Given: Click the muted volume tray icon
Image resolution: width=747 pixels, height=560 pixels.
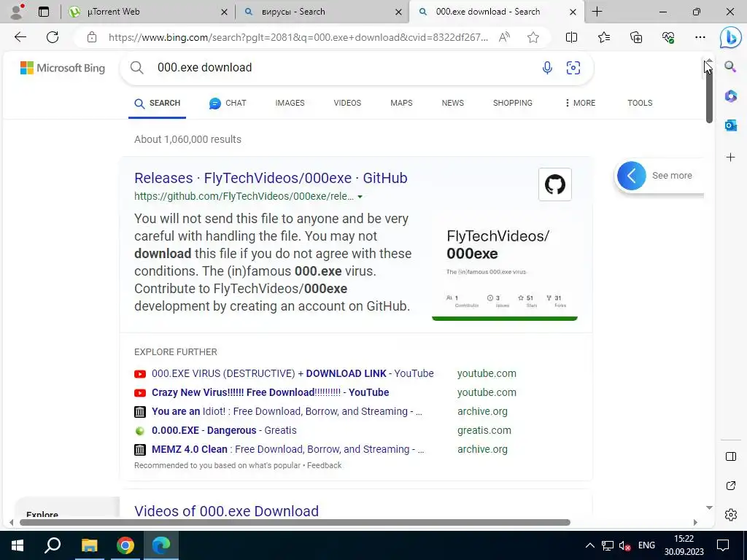Looking at the screenshot, I should tap(624, 545).
